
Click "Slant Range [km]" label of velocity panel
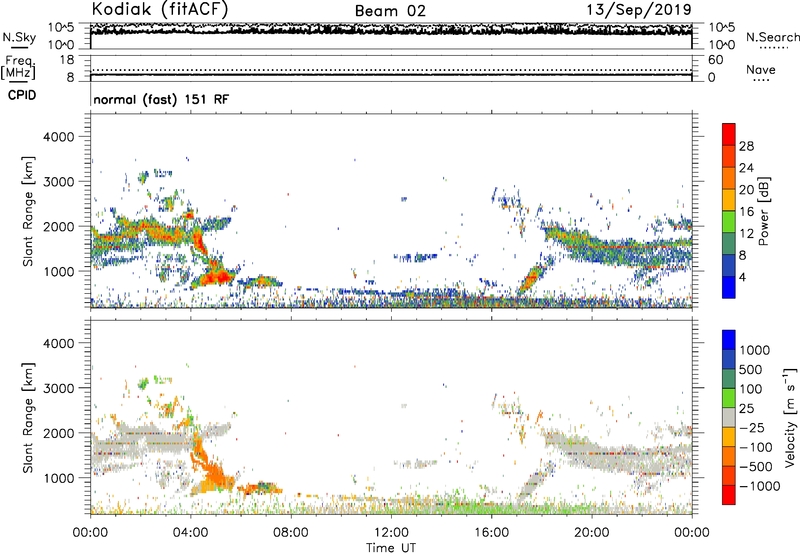28,418
